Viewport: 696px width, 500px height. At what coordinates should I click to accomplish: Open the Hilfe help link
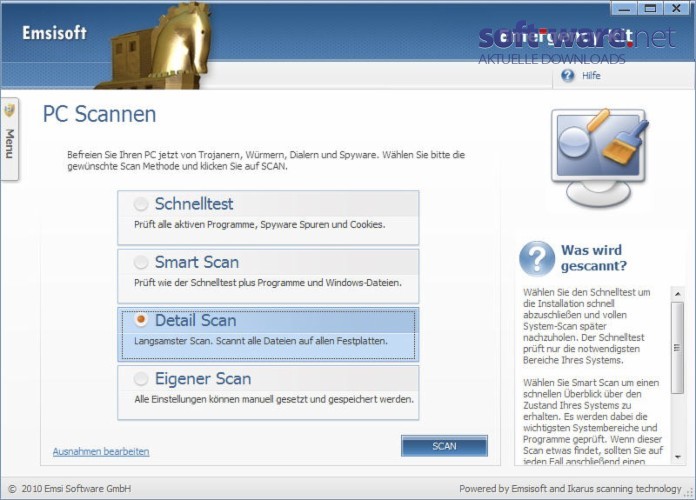click(x=591, y=75)
